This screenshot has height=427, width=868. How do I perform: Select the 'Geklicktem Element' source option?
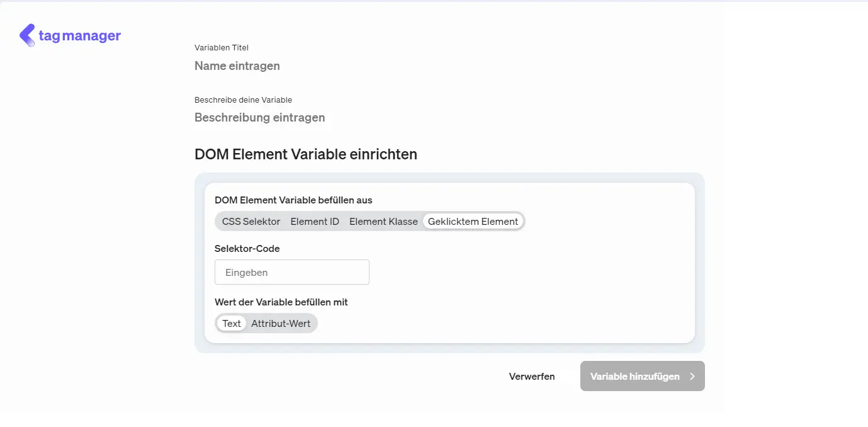coord(473,221)
